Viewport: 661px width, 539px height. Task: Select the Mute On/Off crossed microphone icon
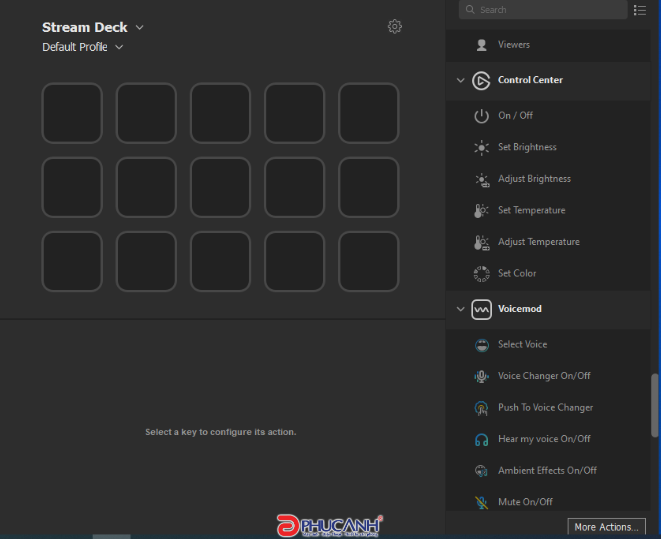[x=481, y=502]
